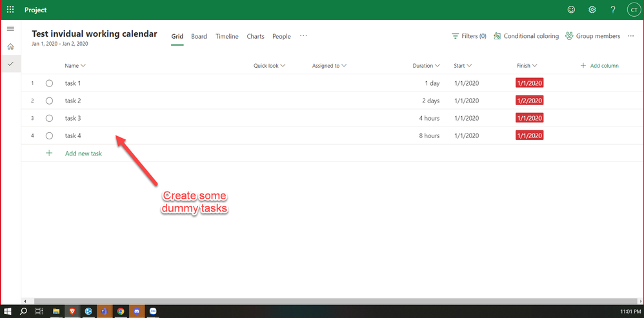Open more options ellipsis at top right
Screen dimensions: 644x318
(x=631, y=36)
